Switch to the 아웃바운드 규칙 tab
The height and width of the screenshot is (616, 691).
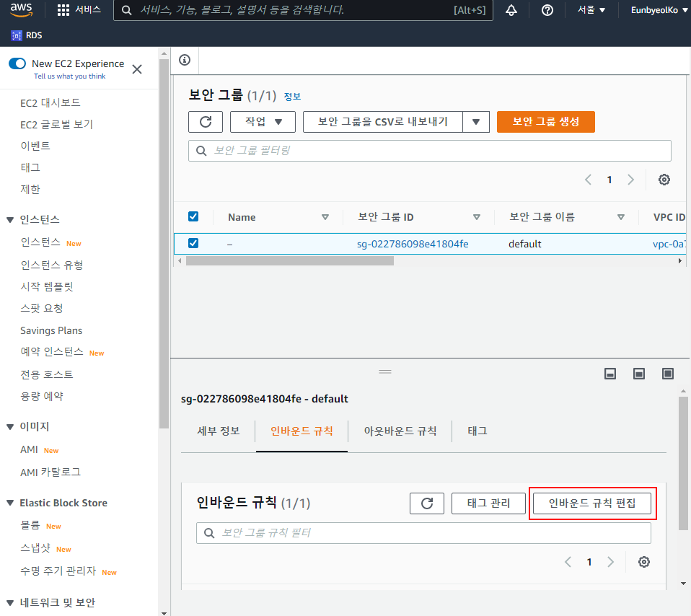coord(400,431)
